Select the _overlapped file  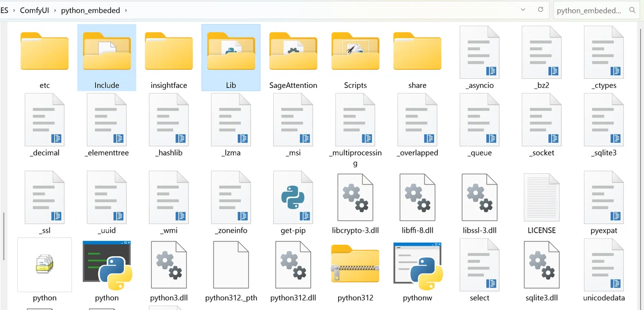418,125
